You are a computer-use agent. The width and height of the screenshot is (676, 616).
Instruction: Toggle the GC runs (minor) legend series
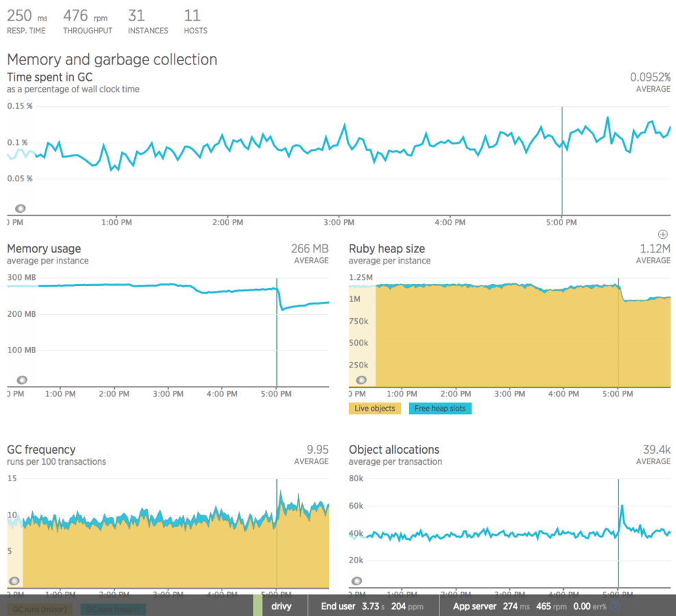click(x=40, y=610)
